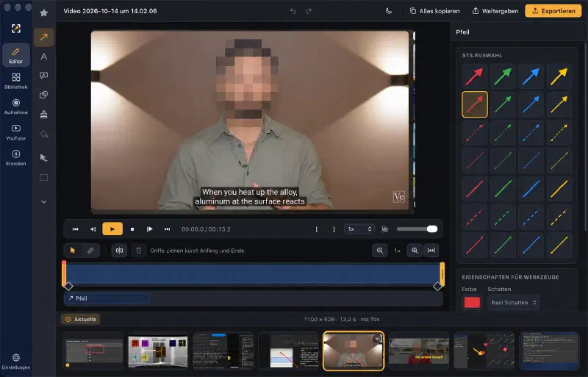Open the Aufnahme section
The height and width of the screenshot is (377, 588).
15,107
